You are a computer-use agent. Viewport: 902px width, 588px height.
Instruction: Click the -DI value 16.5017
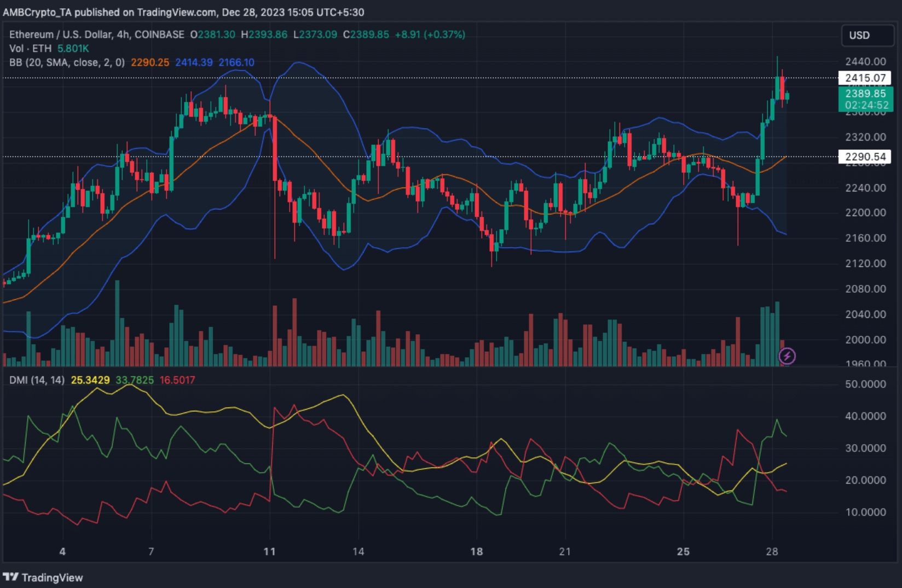[177, 380]
